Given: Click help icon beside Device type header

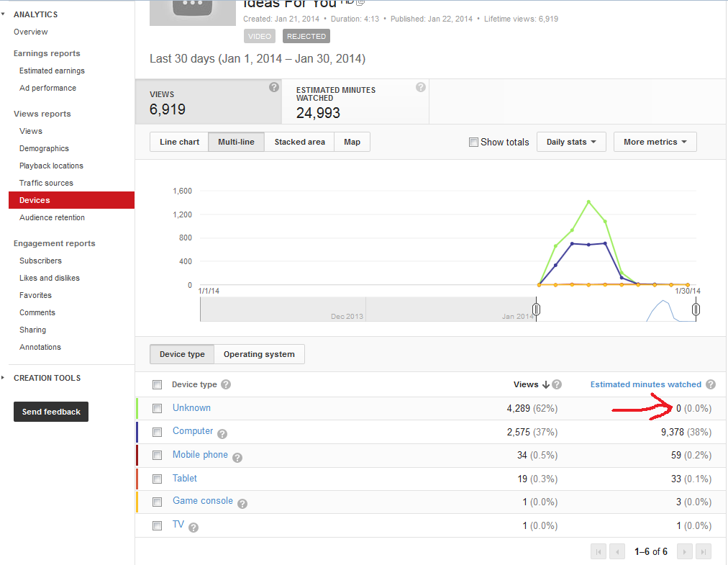Looking at the screenshot, I should 226,384.
